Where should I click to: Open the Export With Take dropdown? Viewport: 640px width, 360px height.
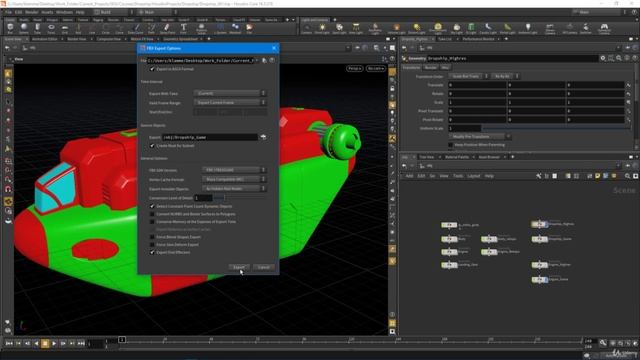pyautogui.click(x=230, y=93)
